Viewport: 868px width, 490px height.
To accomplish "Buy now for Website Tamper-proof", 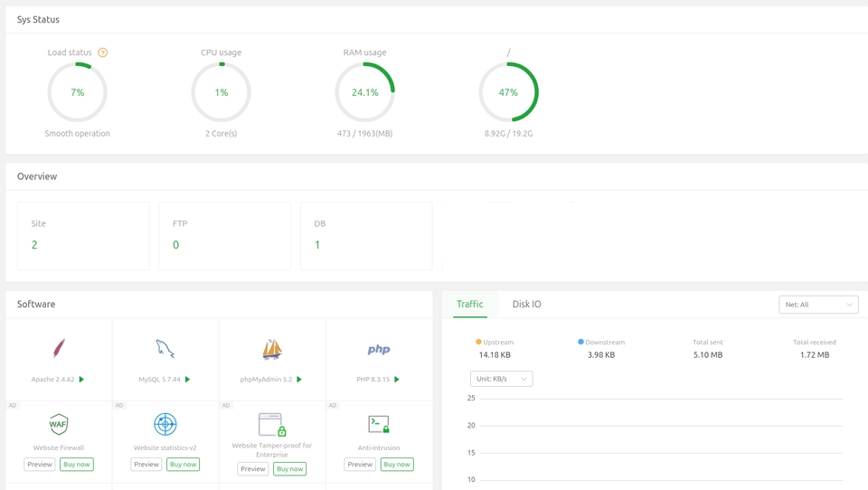I will (289, 468).
